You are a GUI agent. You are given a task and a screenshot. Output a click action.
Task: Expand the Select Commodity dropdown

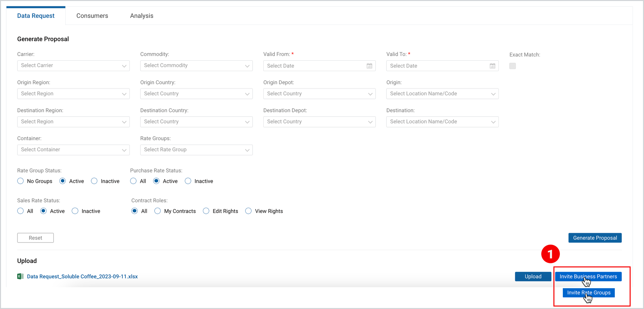pos(196,66)
